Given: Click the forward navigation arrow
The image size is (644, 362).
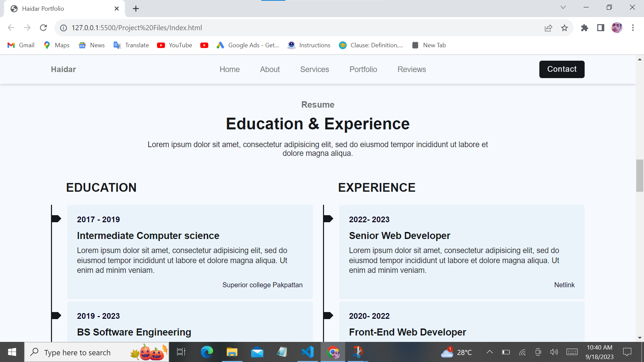Looking at the screenshot, I should pos(27,28).
